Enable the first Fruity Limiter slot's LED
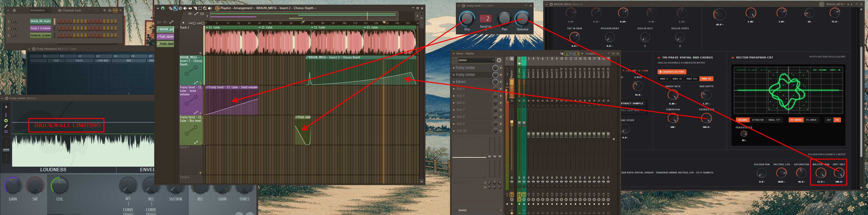 point(501,68)
